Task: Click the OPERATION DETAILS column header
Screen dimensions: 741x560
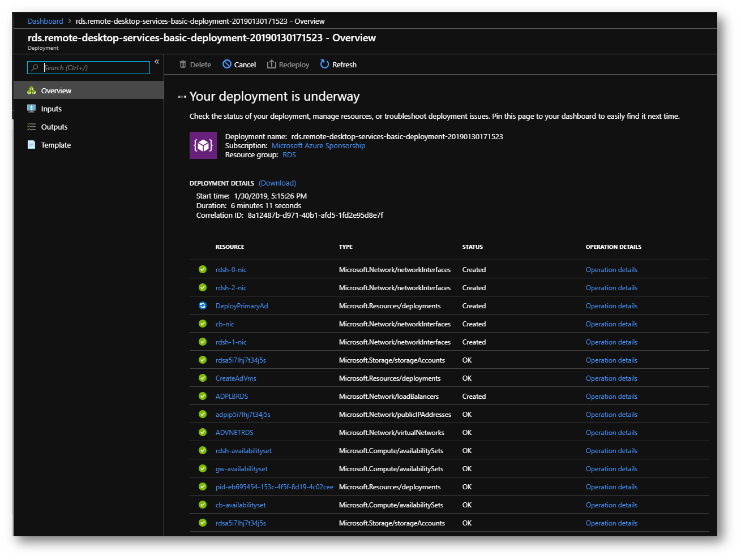Action: pos(614,247)
